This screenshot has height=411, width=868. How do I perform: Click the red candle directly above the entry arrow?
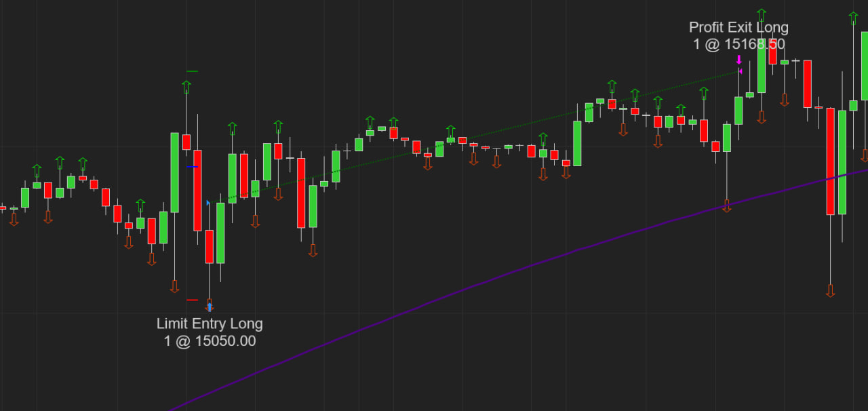point(210,246)
